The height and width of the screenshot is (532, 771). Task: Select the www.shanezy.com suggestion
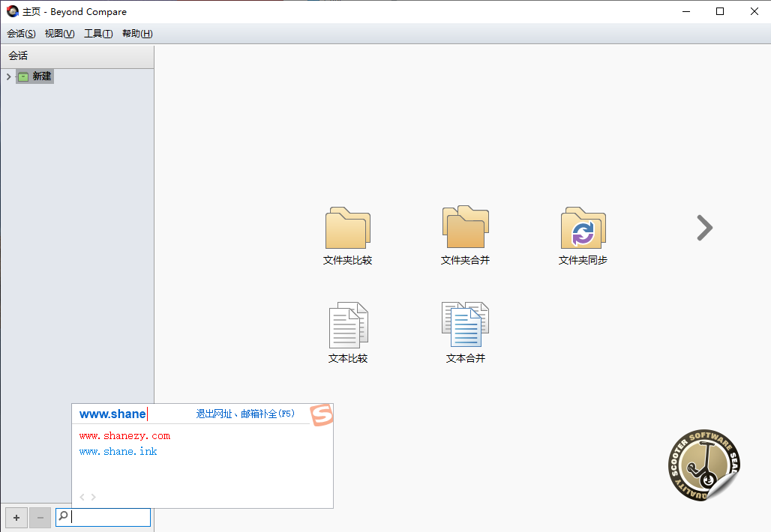coord(124,435)
